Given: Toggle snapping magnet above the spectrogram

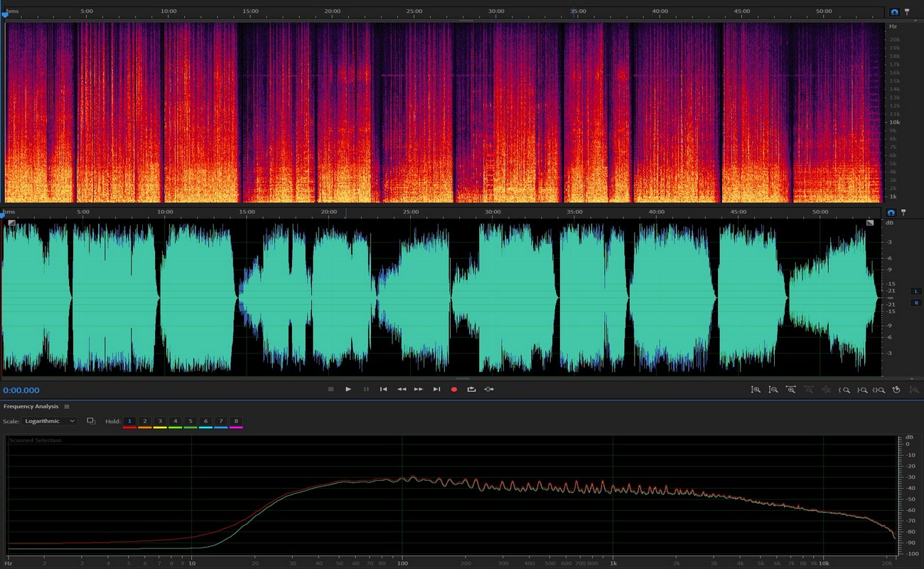Looking at the screenshot, I should click(x=894, y=12).
